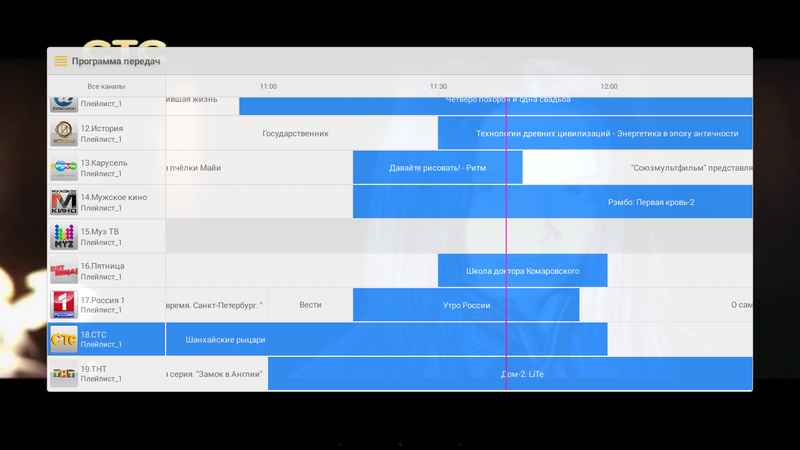800x450 pixels.
Task: Choose the 15.Муз ТВ channel name
Action: [99, 232]
